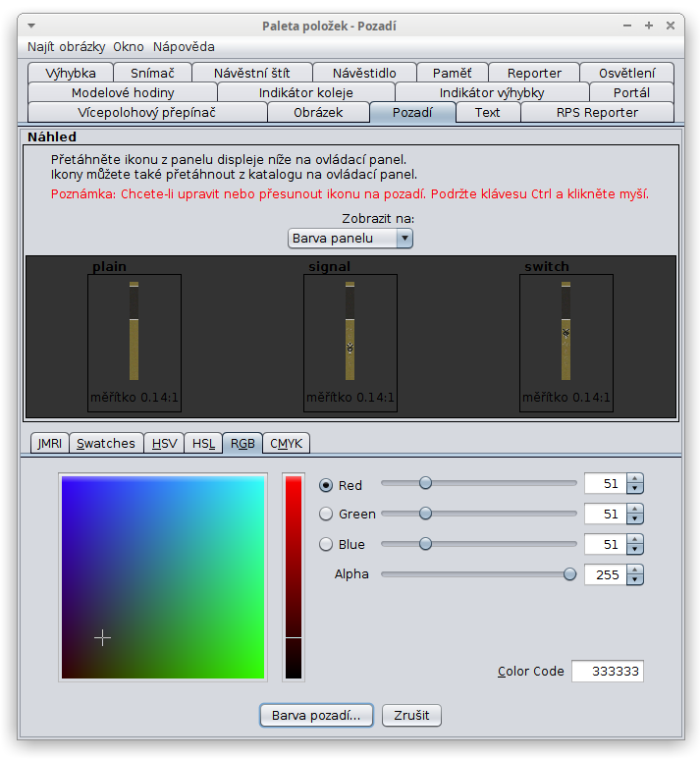
Task: Select the Green radio button
Action: tap(327, 515)
